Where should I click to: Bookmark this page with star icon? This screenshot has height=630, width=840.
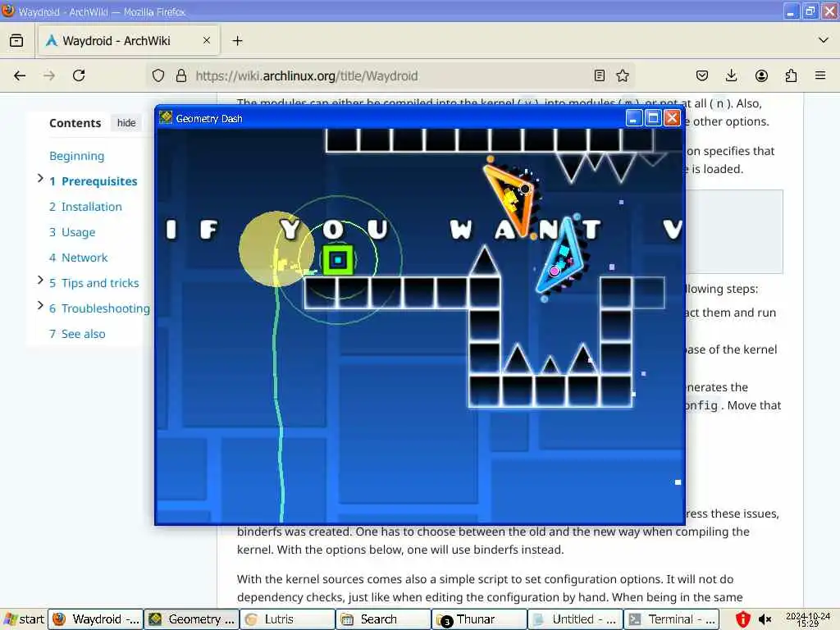[623, 75]
